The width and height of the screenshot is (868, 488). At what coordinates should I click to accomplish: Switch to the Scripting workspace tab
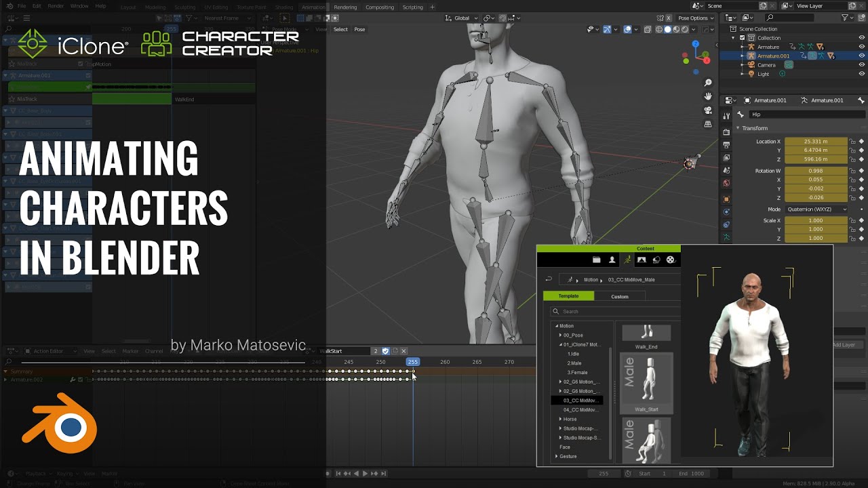413,7
